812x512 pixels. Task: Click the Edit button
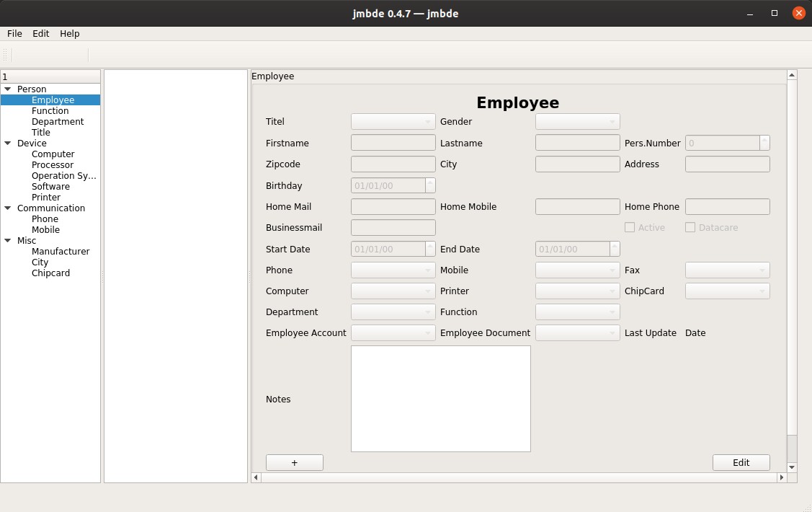point(741,463)
